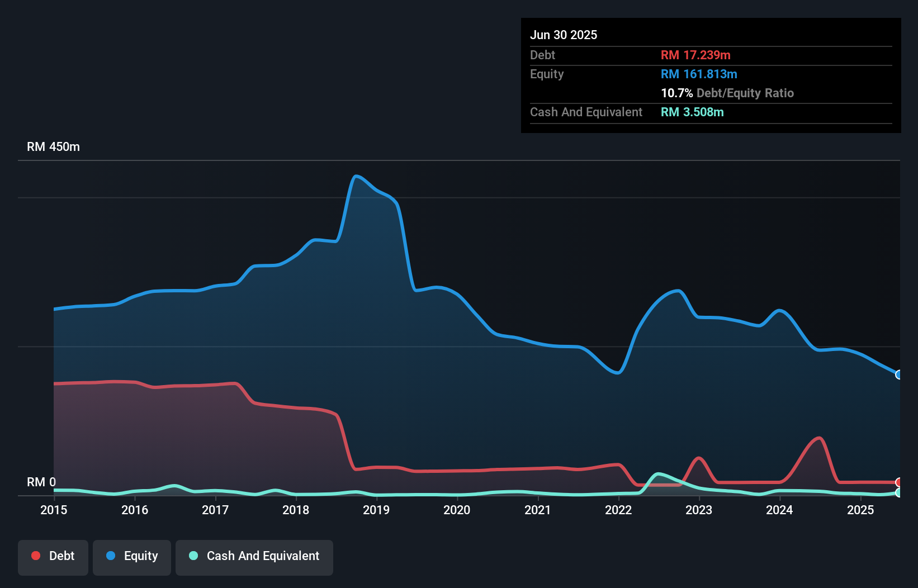Image resolution: width=918 pixels, height=588 pixels.
Task: Click the red Debt legend dot
Action: click(35, 556)
